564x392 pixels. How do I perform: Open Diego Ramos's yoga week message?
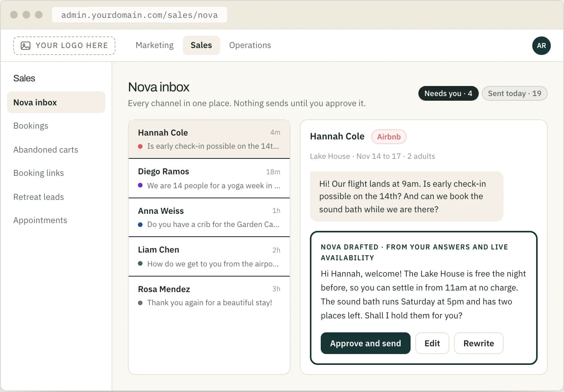pyautogui.click(x=209, y=179)
